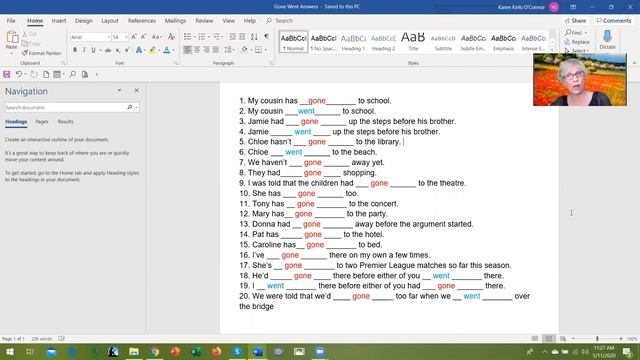Viewport: 640px width, 360px height.
Task: Open print preview from Quick Access toolbar
Action: [x=85, y=74]
